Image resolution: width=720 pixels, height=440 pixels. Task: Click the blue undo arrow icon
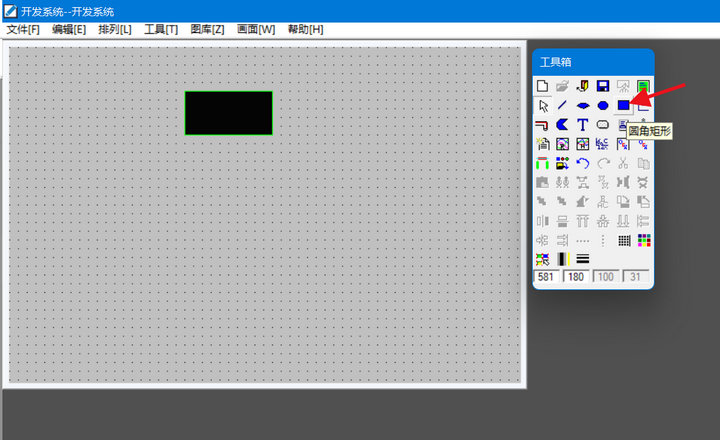pyautogui.click(x=582, y=163)
